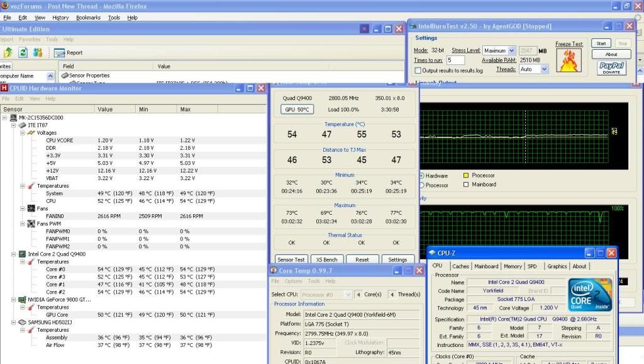Click the red H icon of CPUID Hardware Monitor
644x364 pixels.
(4, 88)
